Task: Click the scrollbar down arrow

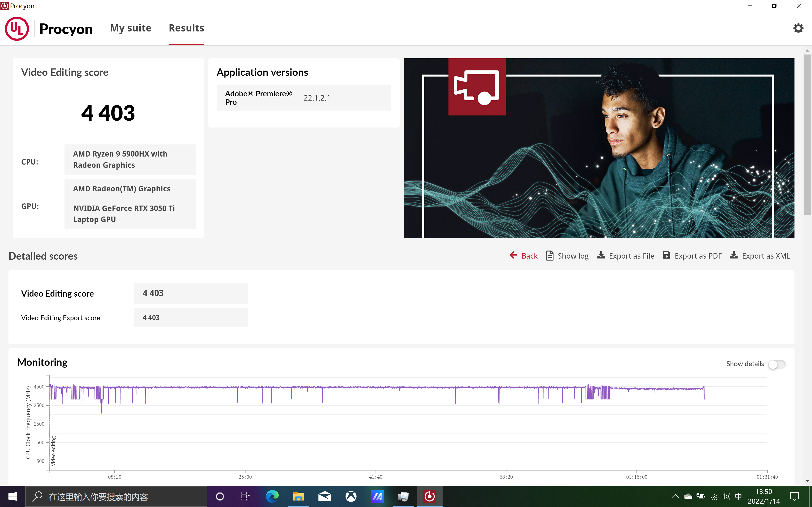Action: [x=807, y=481]
